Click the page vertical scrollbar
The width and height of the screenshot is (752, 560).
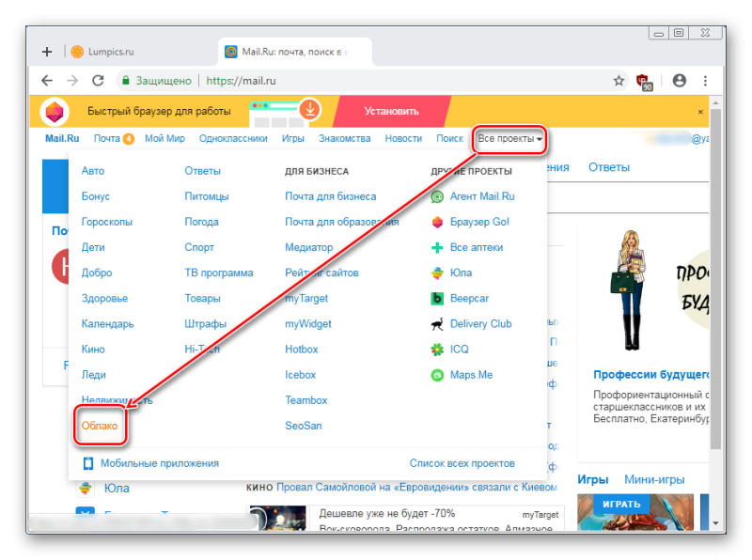[715, 278]
